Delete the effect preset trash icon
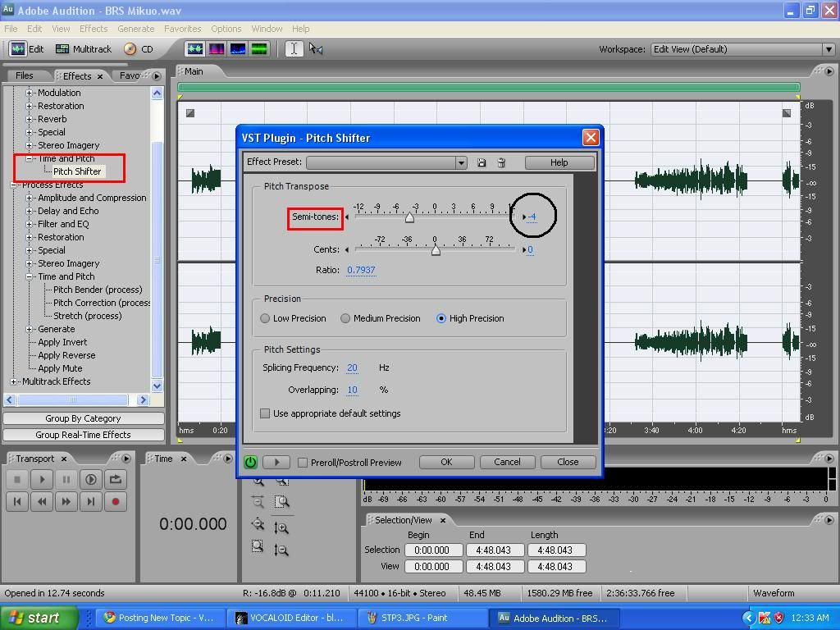The height and width of the screenshot is (630, 840). (x=501, y=162)
